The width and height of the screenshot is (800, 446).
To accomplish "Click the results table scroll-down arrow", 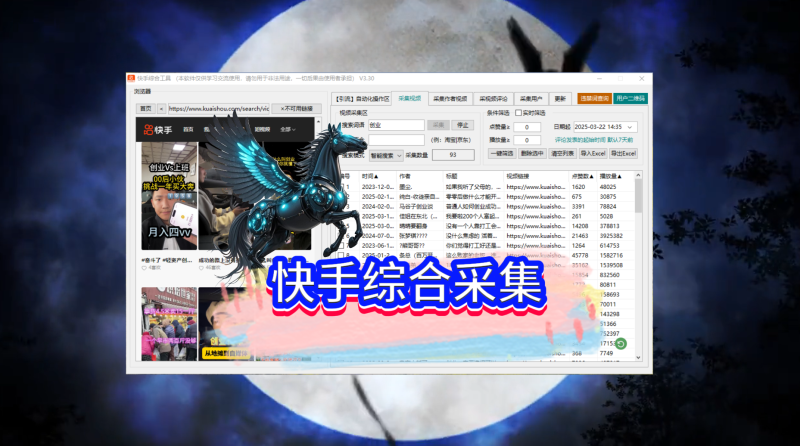I will [x=638, y=358].
